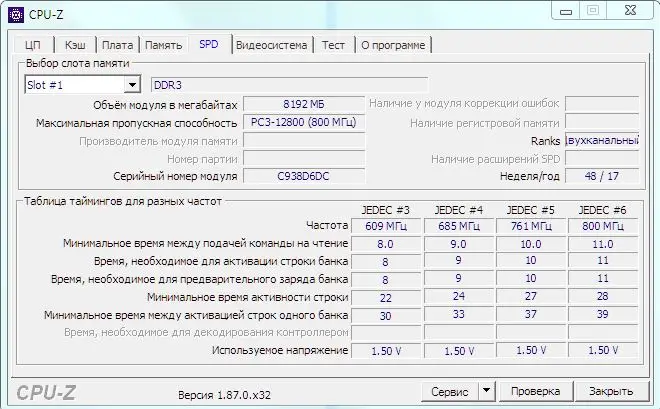Viewport: 660px width, 409px height.
Task: Click the 27 minimum row active time cell
Action: 531,296
